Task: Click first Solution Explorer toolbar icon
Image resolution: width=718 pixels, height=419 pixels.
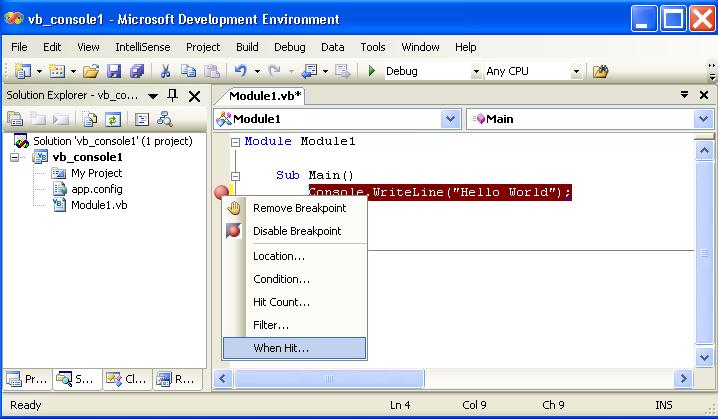Action: (15, 119)
